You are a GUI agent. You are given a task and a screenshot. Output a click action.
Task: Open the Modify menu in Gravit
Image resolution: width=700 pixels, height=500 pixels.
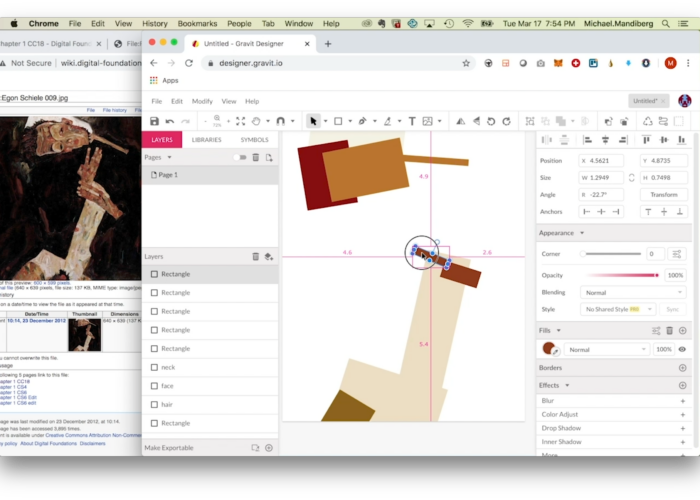point(202,101)
